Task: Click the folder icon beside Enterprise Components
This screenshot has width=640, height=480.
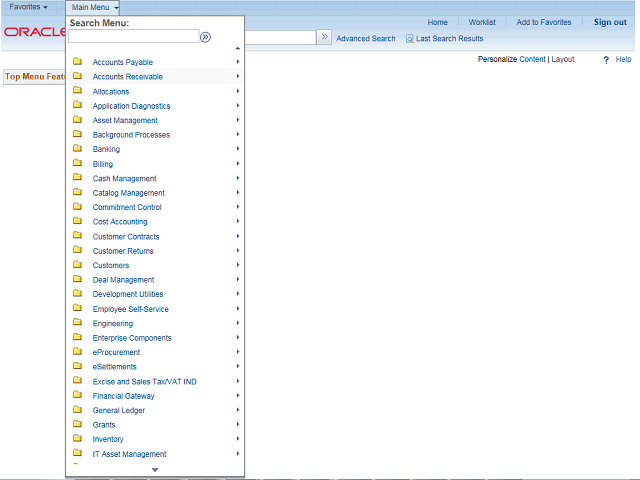Action: click(77, 337)
